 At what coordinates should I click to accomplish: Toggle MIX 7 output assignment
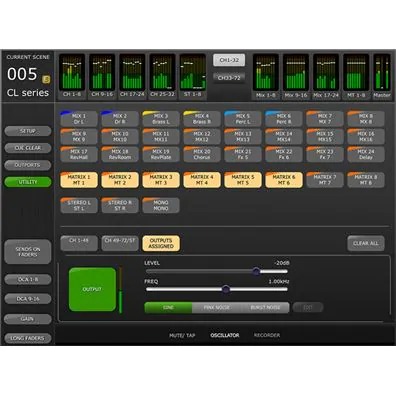[x=325, y=119]
